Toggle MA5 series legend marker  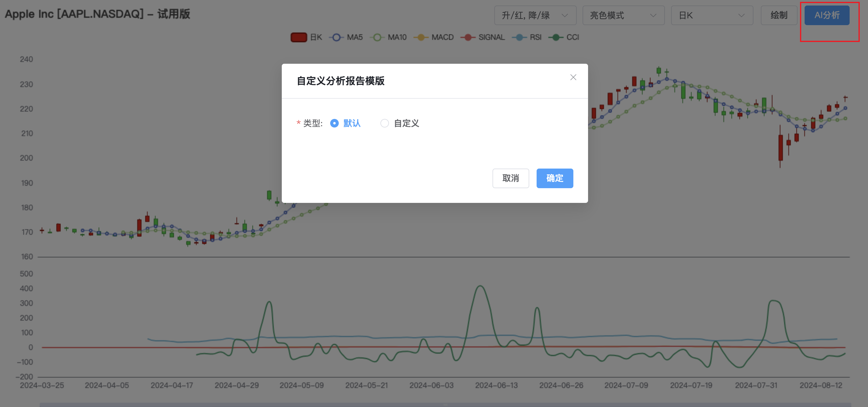(336, 37)
